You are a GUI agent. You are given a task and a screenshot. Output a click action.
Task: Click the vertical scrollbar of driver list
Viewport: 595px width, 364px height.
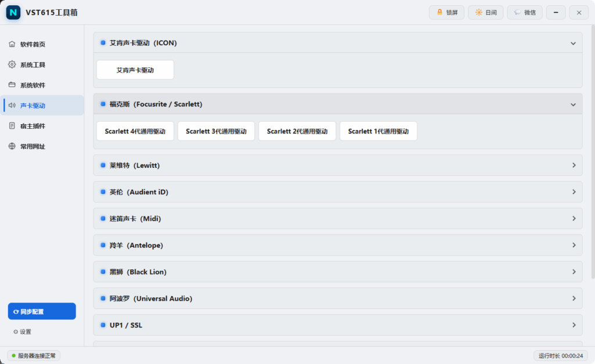tap(593, 152)
